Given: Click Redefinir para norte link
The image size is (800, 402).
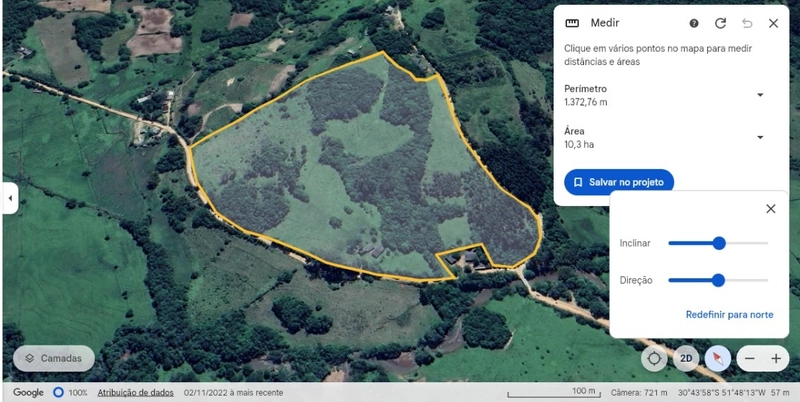Looking at the screenshot, I should pyautogui.click(x=729, y=314).
